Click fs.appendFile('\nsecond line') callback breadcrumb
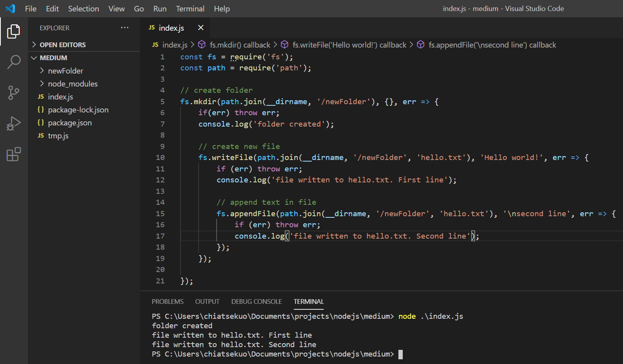 (492, 45)
